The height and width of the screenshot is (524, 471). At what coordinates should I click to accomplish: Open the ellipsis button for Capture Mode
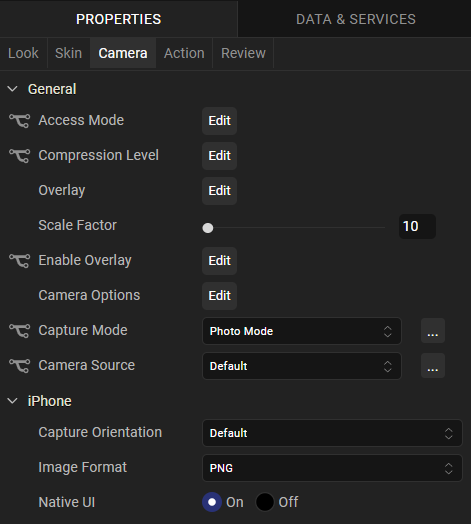[x=433, y=331]
